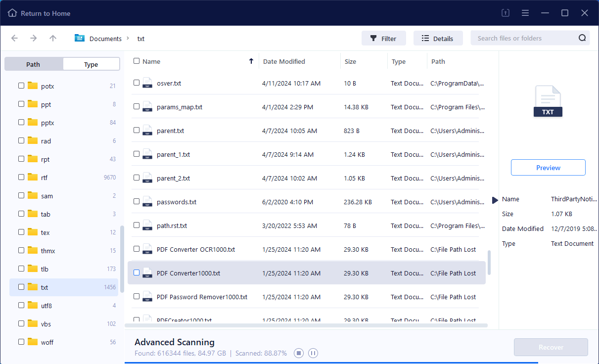Navigate up one folder level
Image resolution: width=599 pixels, height=364 pixels.
[x=53, y=39]
